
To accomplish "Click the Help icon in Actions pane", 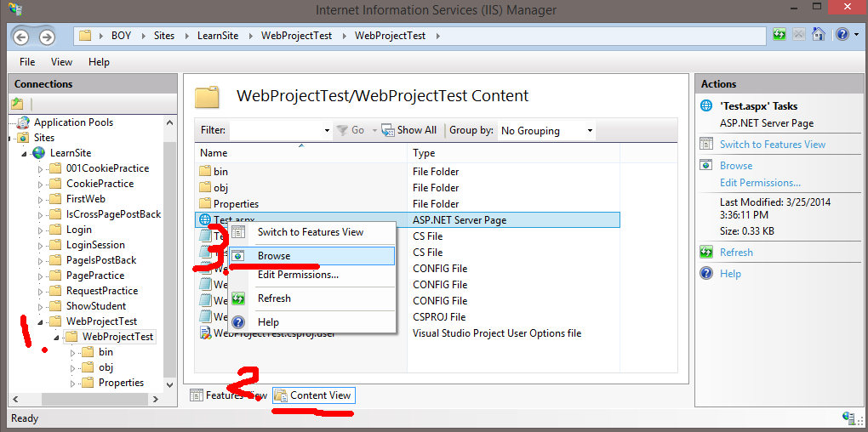I will pos(705,273).
